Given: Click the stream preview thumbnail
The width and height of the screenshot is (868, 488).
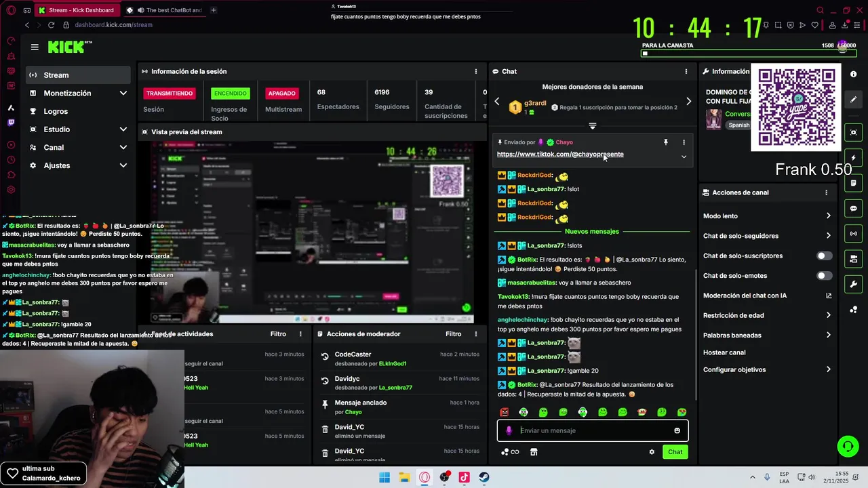Looking at the screenshot, I should click(307, 232).
